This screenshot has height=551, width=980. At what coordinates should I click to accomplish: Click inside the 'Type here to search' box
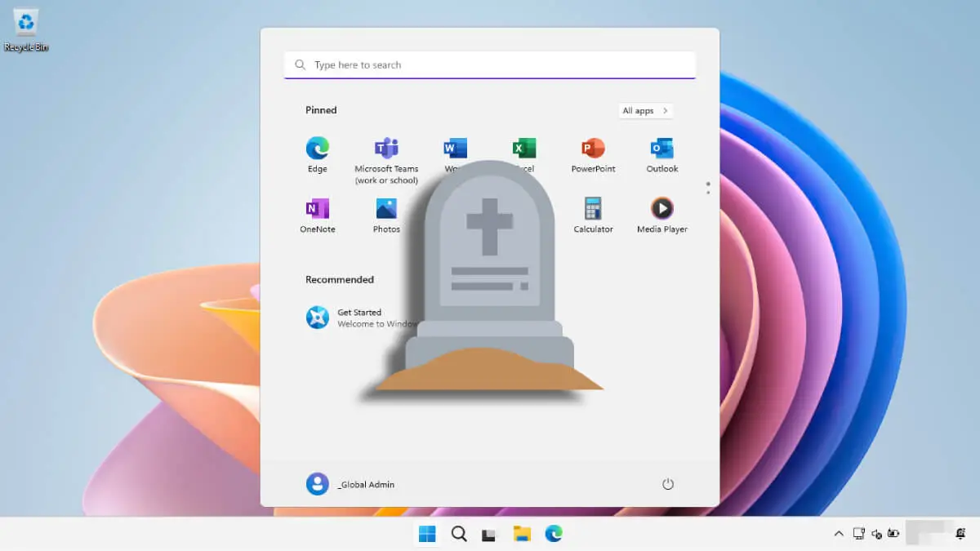tap(490, 64)
